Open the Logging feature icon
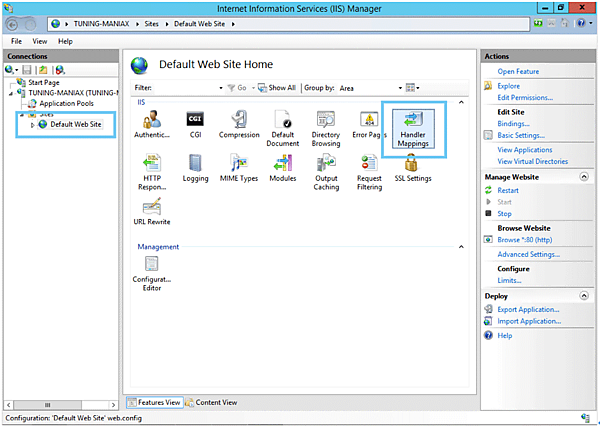The width and height of the screenshot is (600, 427). [x=196, y=166]
